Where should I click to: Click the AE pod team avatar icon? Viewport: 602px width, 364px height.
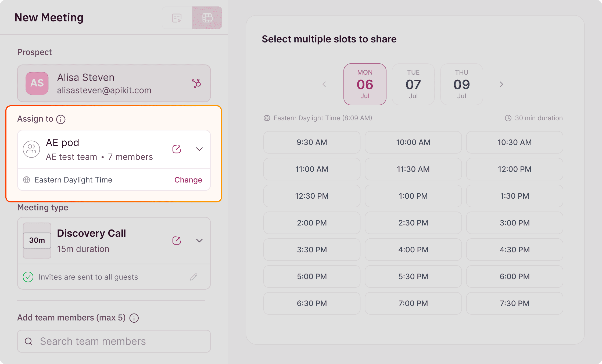pyautogui.click(x=31, y=149)
